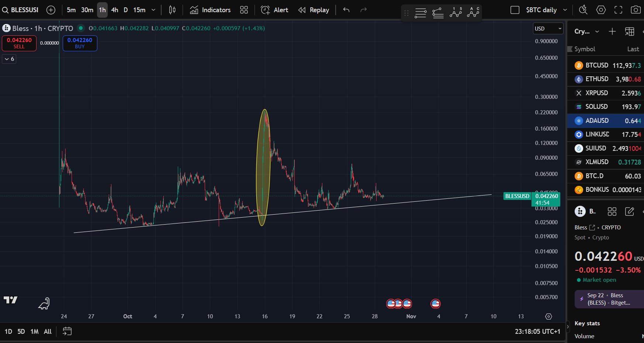Redo the chart action

[x=363, y=10]
